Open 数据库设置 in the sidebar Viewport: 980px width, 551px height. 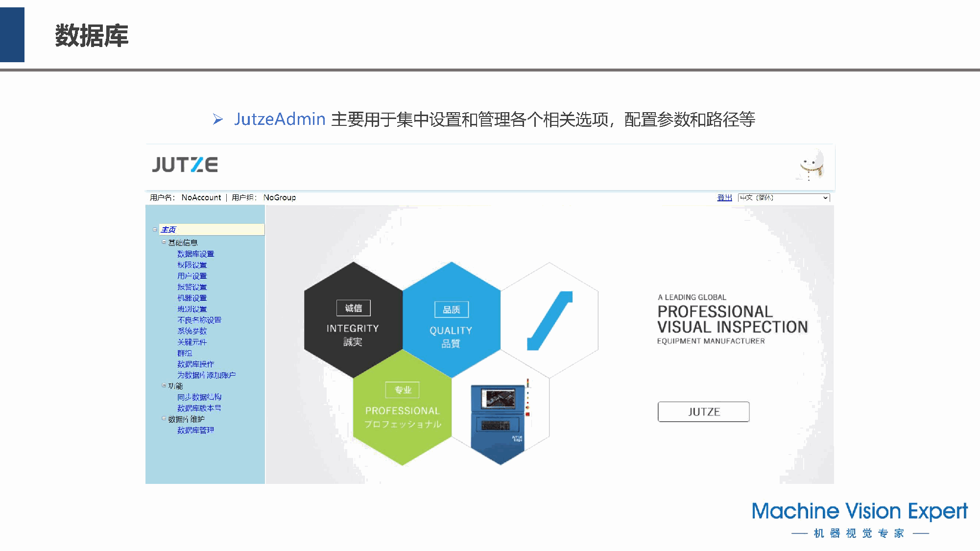pyautogui.click(x=195, y=254)
